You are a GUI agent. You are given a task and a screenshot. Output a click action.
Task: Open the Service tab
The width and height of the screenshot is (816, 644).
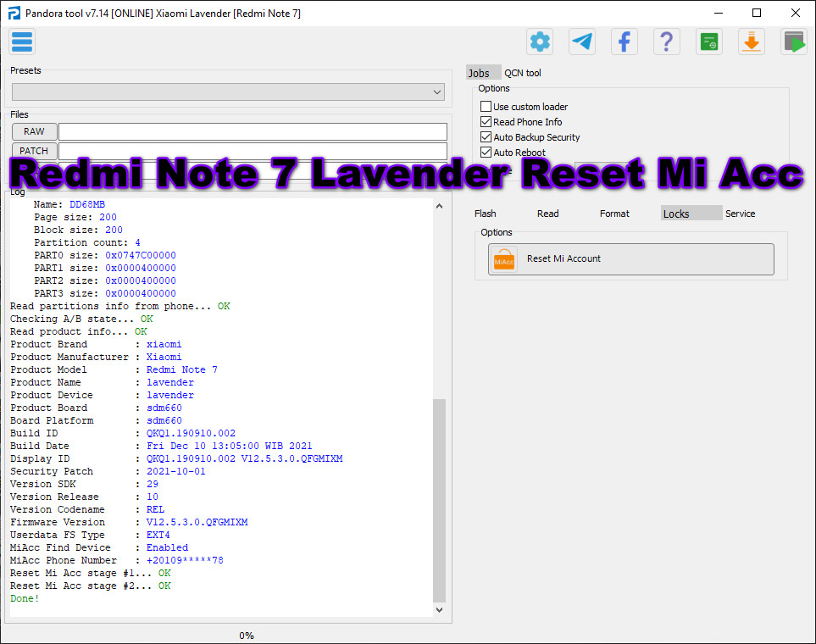740,214
